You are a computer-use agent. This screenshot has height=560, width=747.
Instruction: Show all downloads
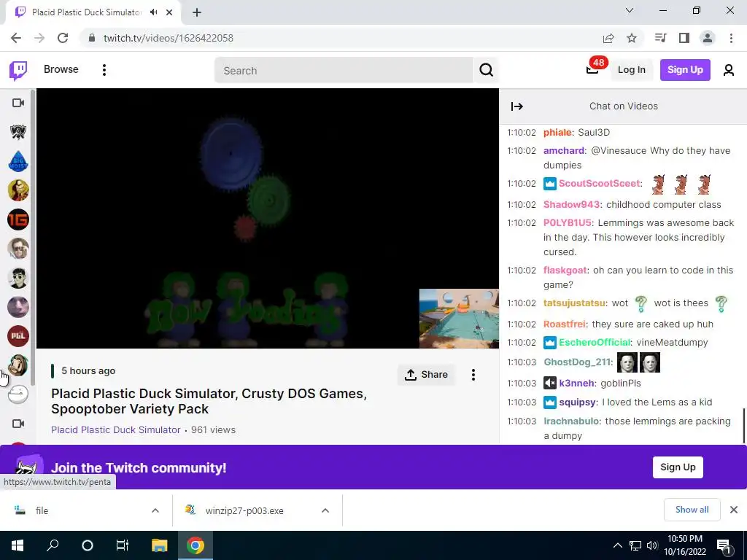[x=692, y=510]
